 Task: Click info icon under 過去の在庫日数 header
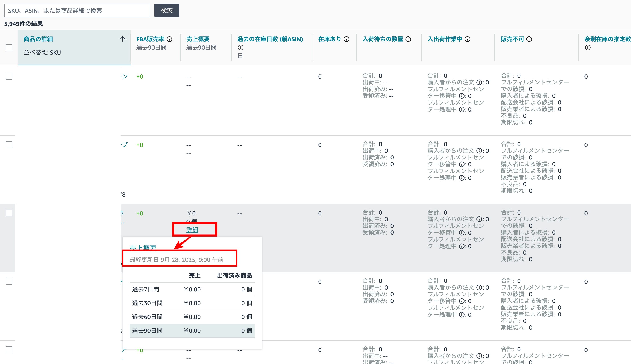click(240, 48)
